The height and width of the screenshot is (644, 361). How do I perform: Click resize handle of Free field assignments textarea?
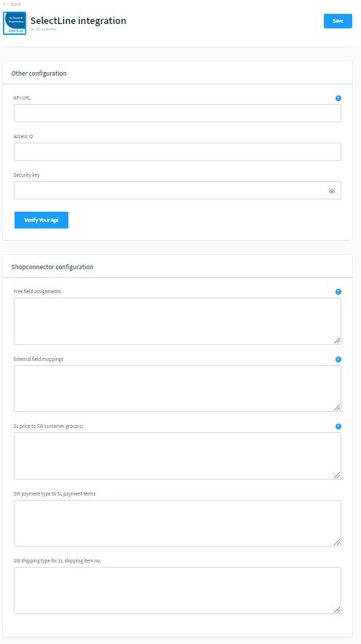pyautogui.click(x=337, y=341)
